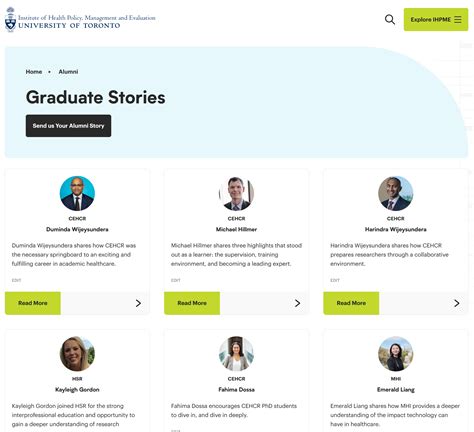
Task: Open Michael Hillmer's profile photo
Action: (x=236, y=193)
